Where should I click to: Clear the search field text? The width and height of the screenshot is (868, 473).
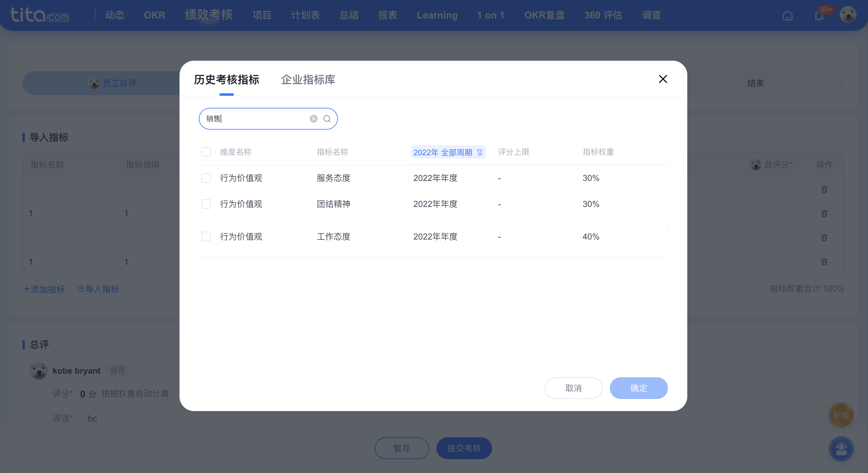[313, 118]
